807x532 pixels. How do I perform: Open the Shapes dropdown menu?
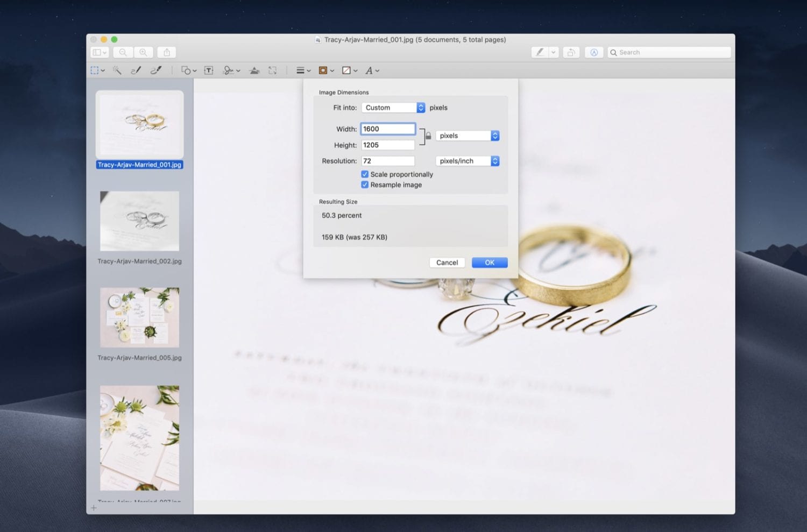coord(187,70)
